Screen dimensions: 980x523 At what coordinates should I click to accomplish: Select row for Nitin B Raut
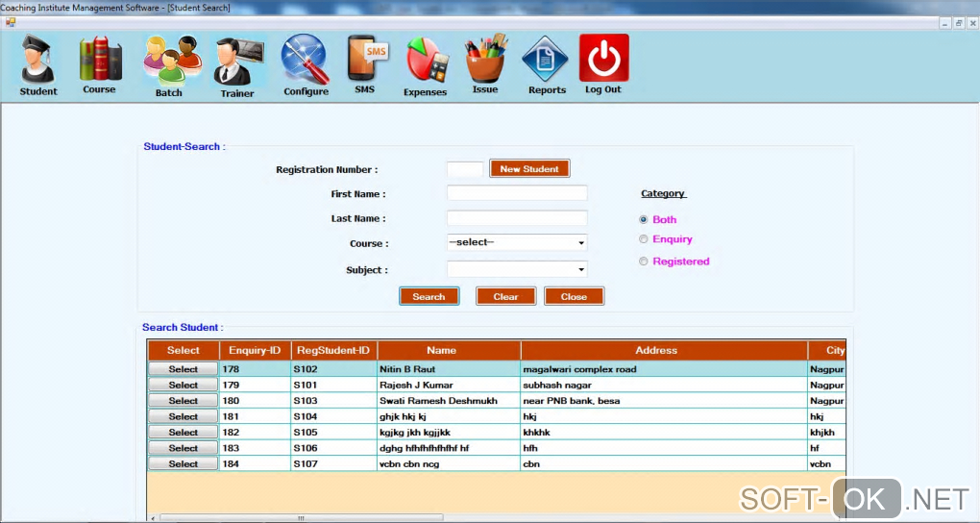pos(184,369)
